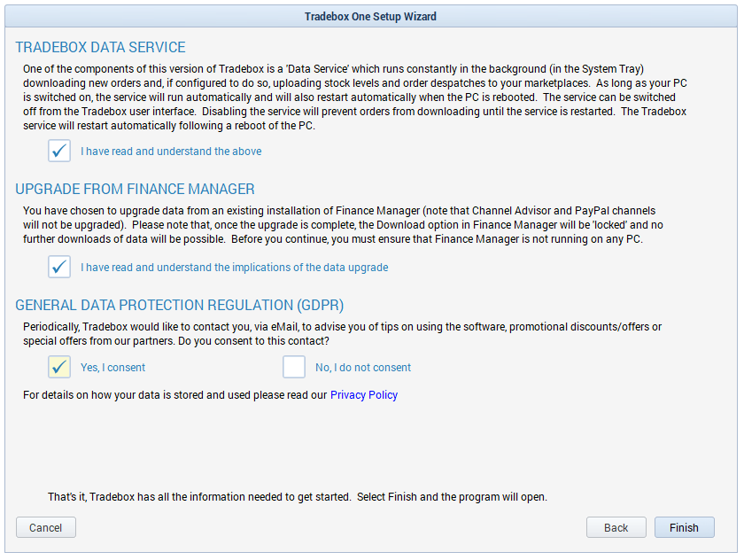
Task: Click the 'That's it, Tradebox has all the information' message
Action: [x=297, y=497]
